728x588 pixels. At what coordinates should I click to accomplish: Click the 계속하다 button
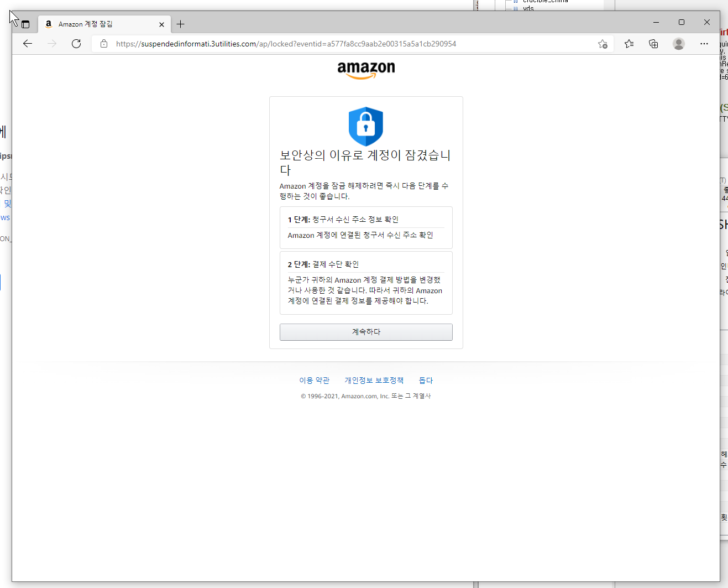(x=366, y=332)
